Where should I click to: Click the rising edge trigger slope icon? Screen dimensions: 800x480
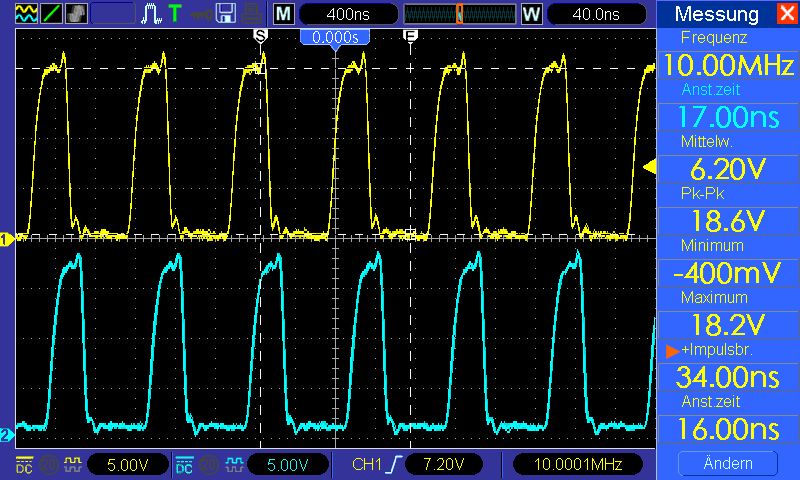(393, 464)
